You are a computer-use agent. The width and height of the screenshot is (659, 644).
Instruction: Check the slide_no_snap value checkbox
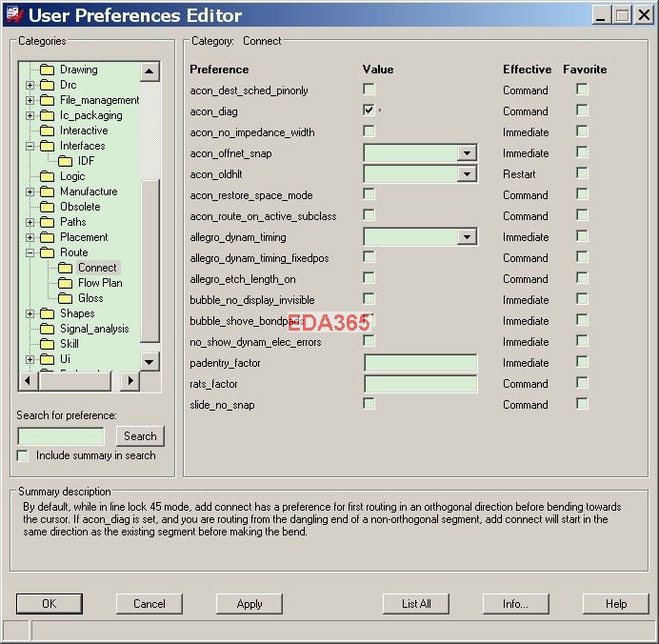point(369,404)
